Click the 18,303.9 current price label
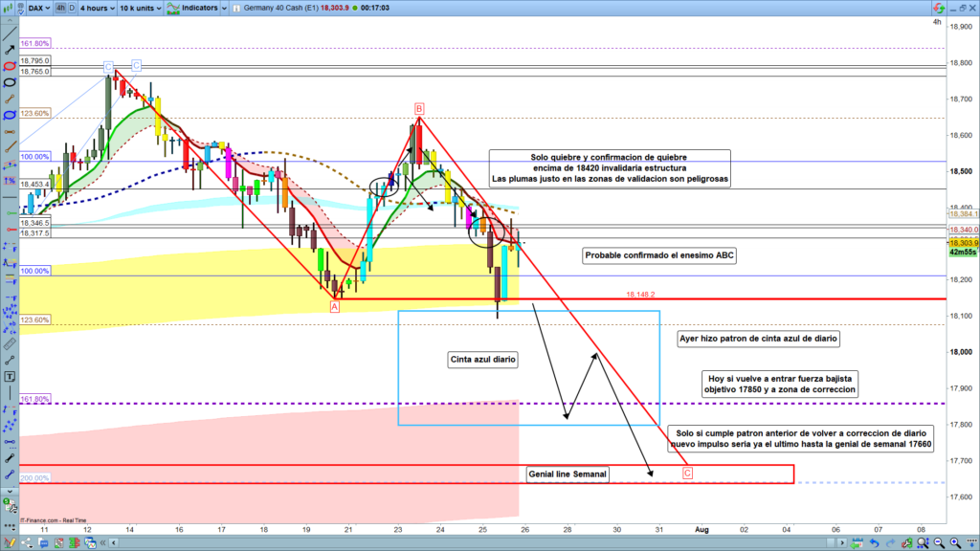Screen dimensions: 980x551 click(963, 244)
